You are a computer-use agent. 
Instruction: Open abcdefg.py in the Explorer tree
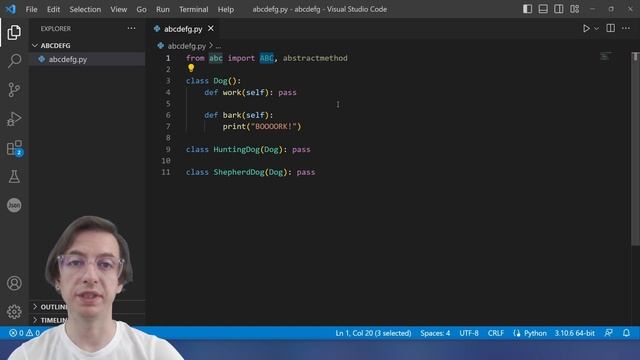[87, 59]
